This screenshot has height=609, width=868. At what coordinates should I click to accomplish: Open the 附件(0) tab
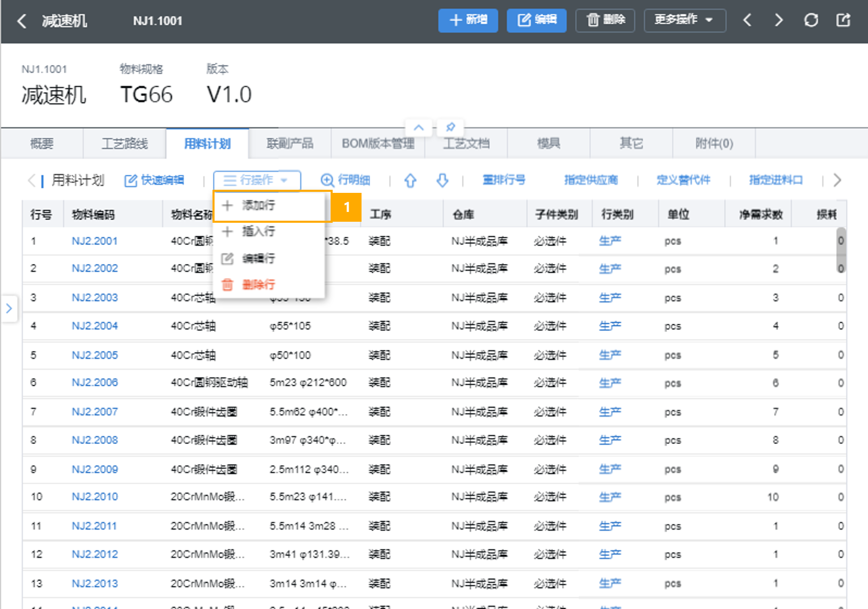pos(714,143)
